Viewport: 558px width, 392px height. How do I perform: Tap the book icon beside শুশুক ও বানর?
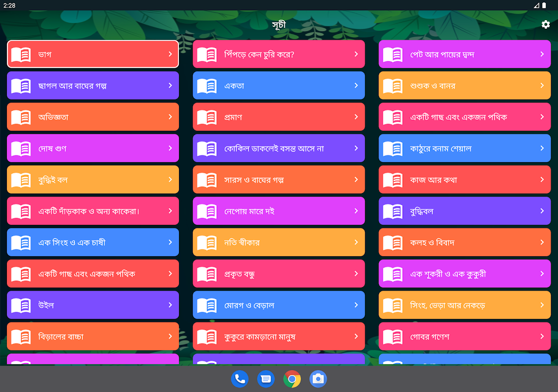point(393,86)
